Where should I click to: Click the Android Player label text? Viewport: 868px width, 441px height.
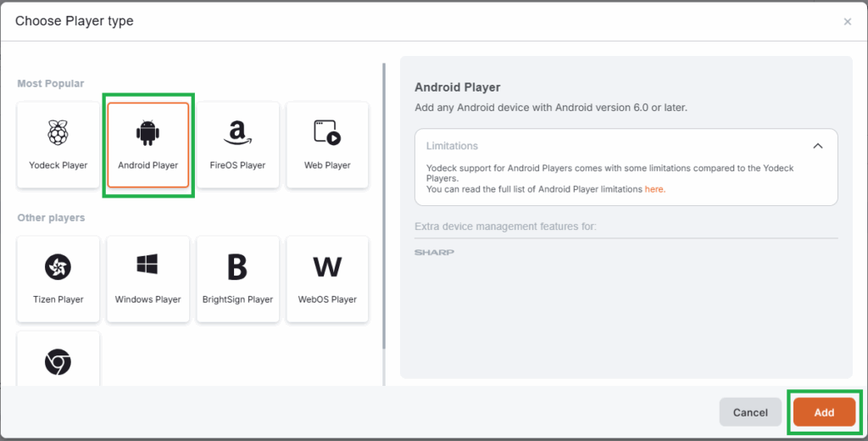[x=147, y=165]
